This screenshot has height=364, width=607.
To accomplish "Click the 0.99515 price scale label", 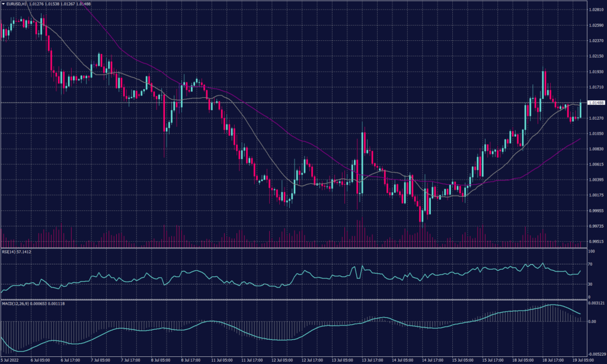I will point(596,241).
